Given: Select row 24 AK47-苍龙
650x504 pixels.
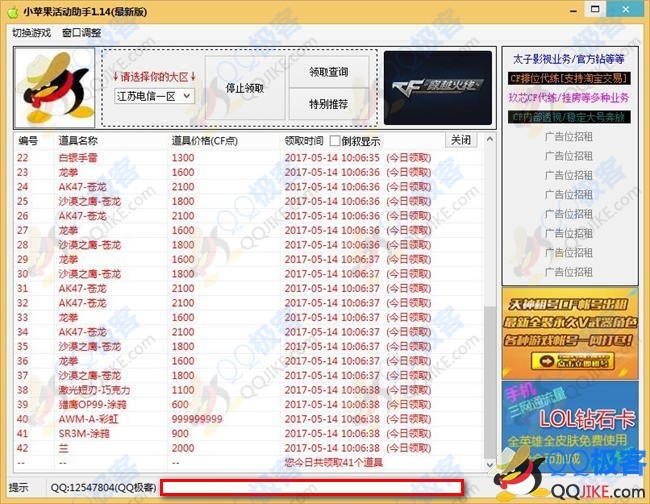Looking at the screenshot, I should [249, 187].
